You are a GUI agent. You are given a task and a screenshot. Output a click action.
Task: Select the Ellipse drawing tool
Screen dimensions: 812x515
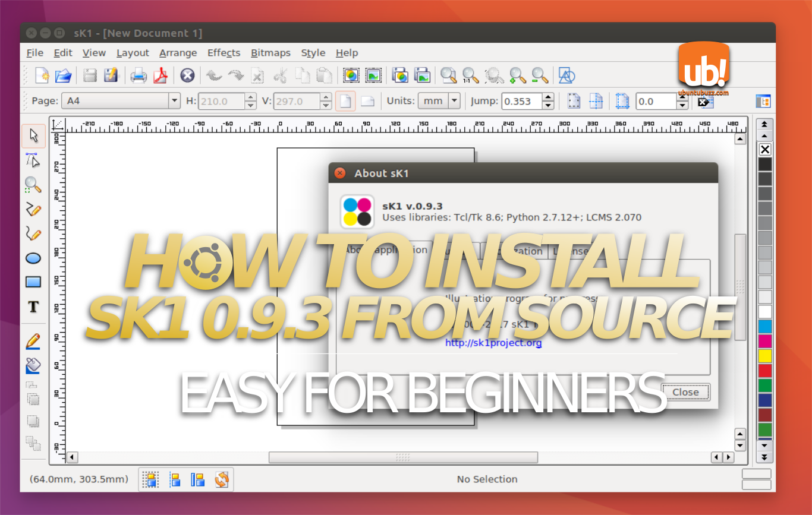[x=33, y=258]
